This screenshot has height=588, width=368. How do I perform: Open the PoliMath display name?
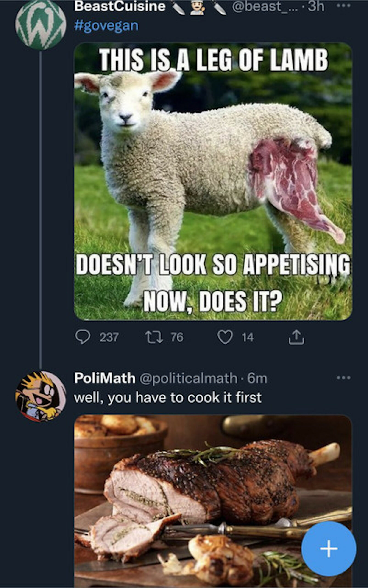[x=105, y=378]
